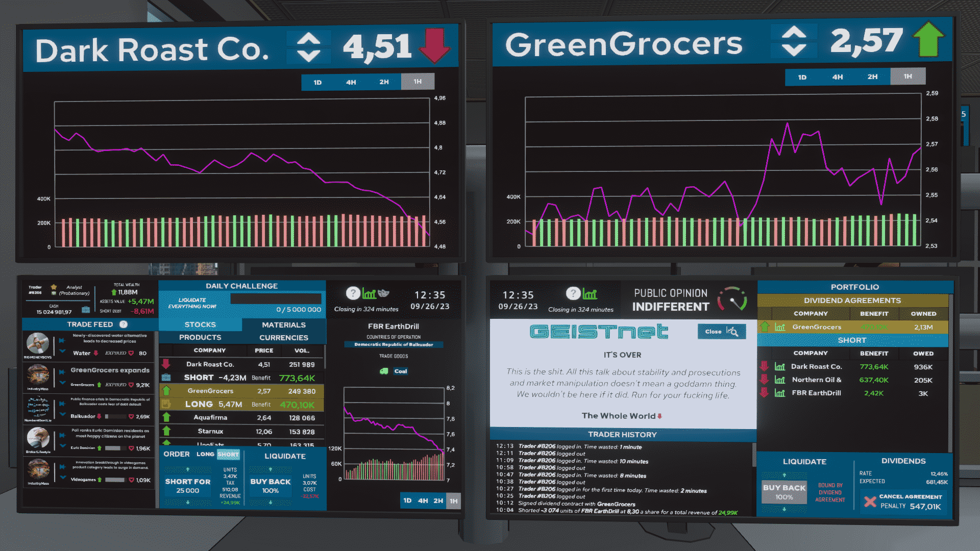Expand the Balkuador feed item chevron
This screenshot has height=551, width=980.
pyautogui.click(x=62, y=414)
